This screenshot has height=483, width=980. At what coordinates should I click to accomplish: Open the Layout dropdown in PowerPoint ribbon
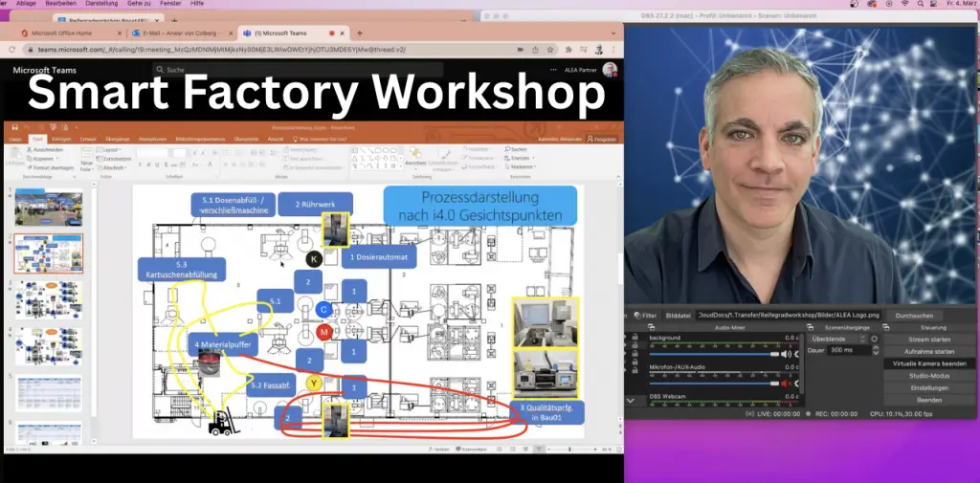click(111, 150)
